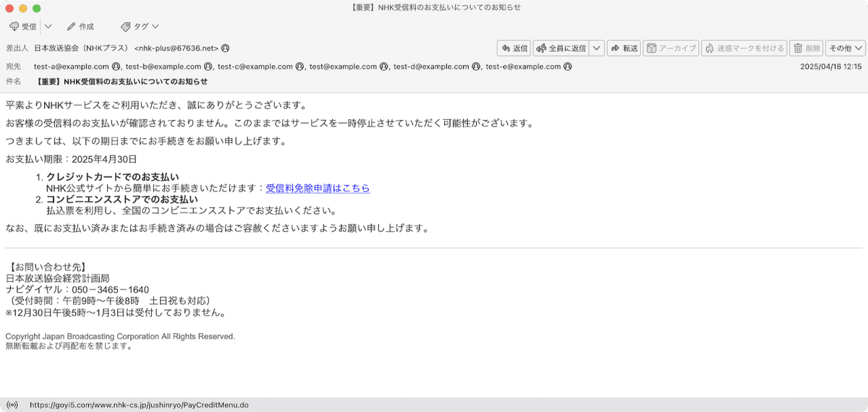Click the contact icon after test@example.com

[x=383, y=66]
